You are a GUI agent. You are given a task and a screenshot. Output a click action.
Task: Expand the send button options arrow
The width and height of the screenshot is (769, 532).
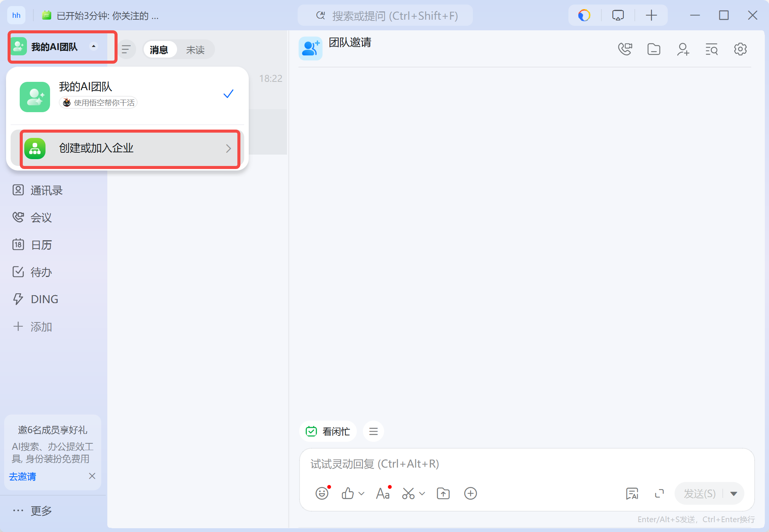tap(734, 493)
